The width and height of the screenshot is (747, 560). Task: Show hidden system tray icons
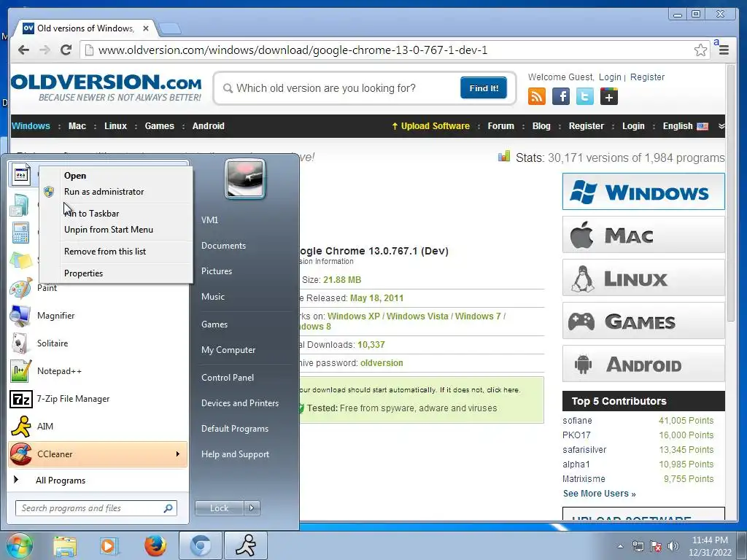tap(620, 547)
